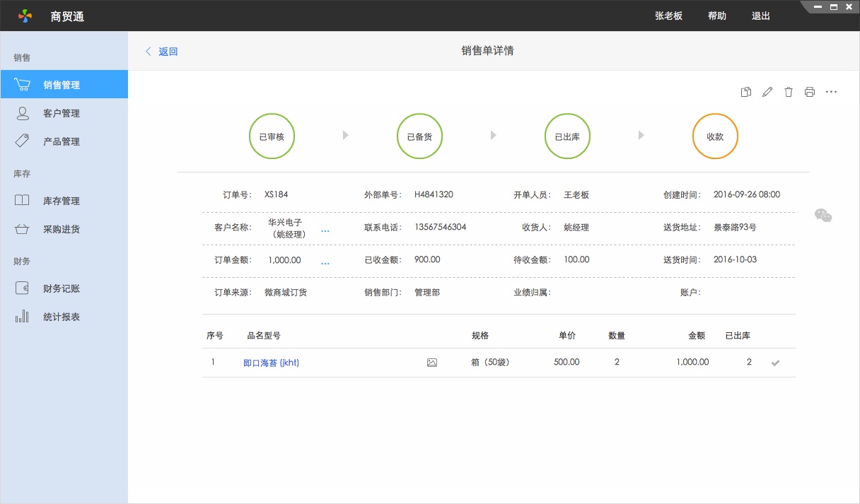Select the 收款 status circle
The image size is (860, 504).
tap(715, 136)
